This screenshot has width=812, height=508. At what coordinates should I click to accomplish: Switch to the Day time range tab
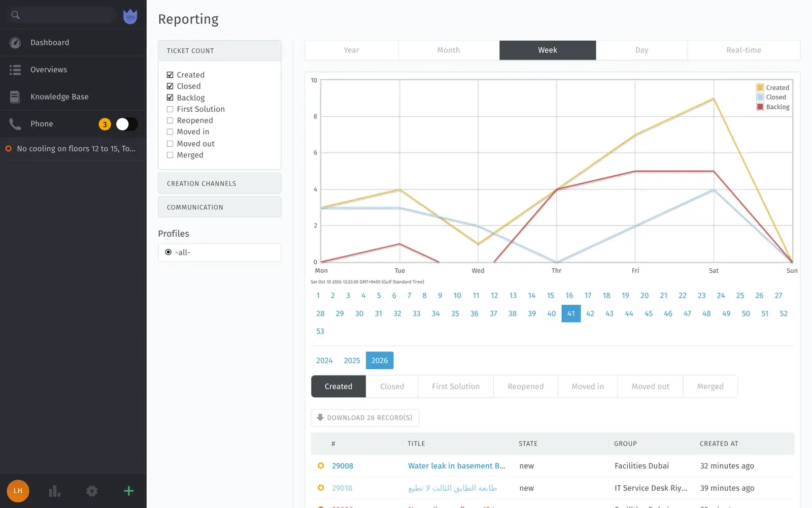point(641,50)
